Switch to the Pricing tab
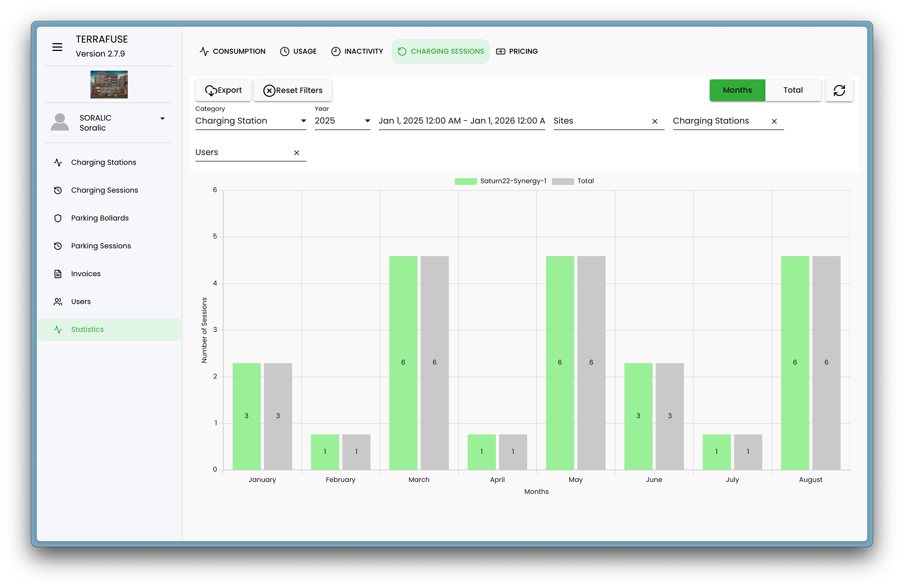This screenshot has height=588, width=904. (x=517, y=51)
